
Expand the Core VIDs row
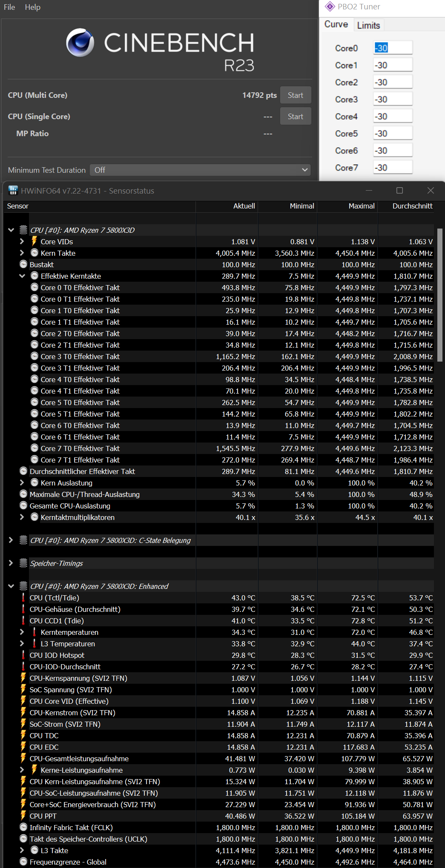(22, 241)
